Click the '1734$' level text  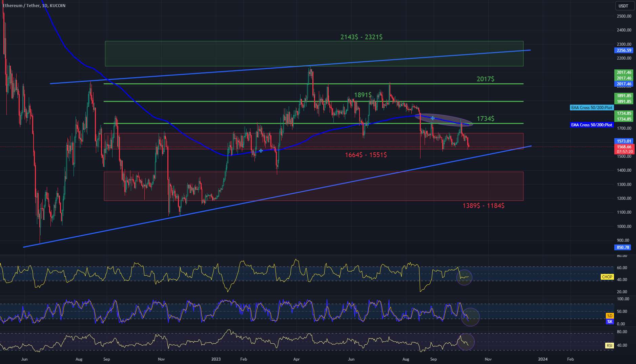pos(486,119)
